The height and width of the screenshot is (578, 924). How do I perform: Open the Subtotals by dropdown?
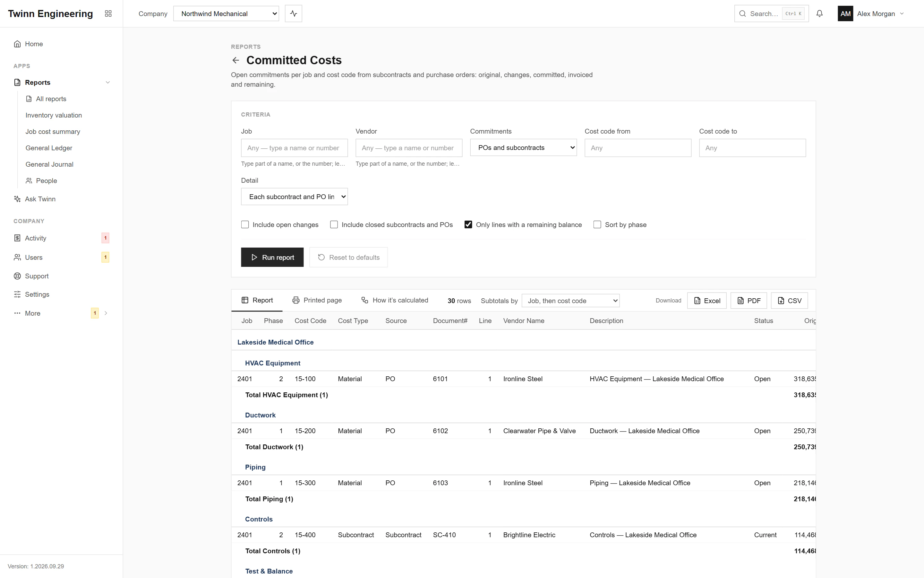point(570,301)
